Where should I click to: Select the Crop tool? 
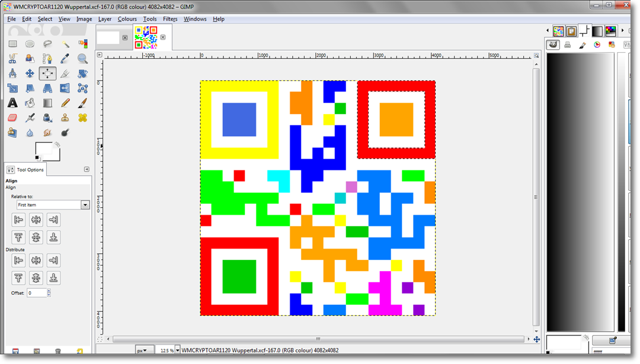(65, 73)
